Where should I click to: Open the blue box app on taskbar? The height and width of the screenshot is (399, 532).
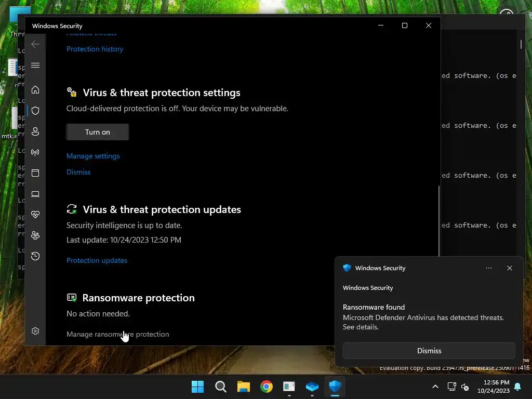point(312,387)
